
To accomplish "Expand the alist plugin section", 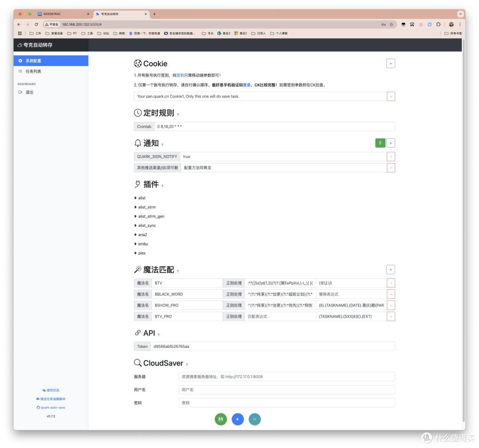I will coord(140,198).
